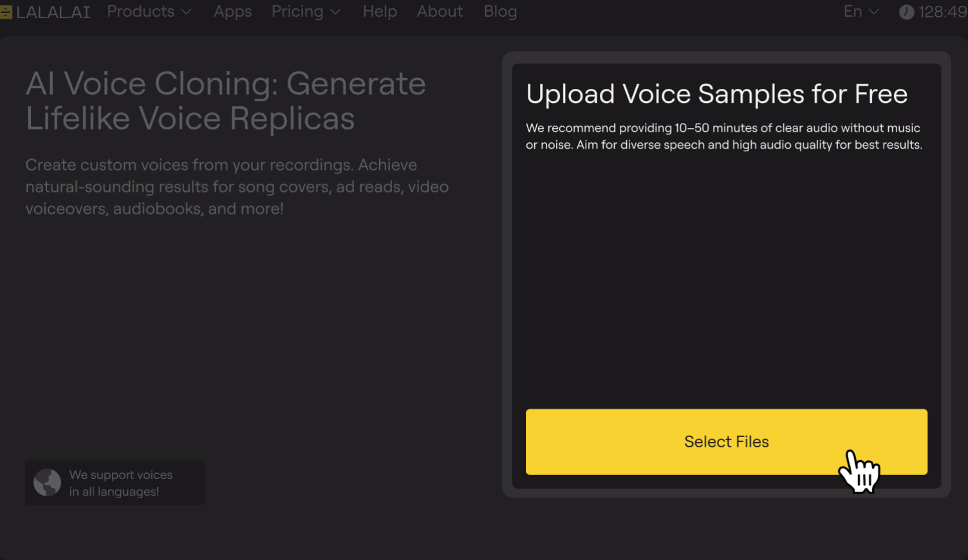968x560 pixels.
Task: Click the LALAL.AI logo icon
Action: (x=6, y=12)
